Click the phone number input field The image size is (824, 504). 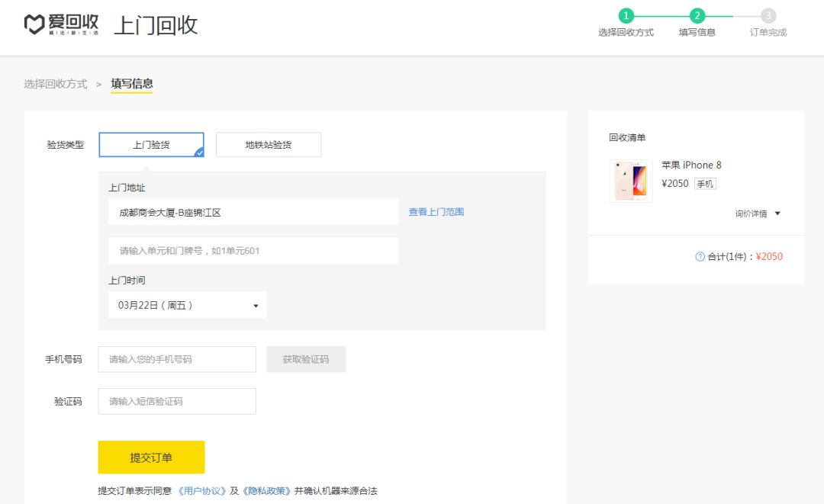[x=176, y=359]
